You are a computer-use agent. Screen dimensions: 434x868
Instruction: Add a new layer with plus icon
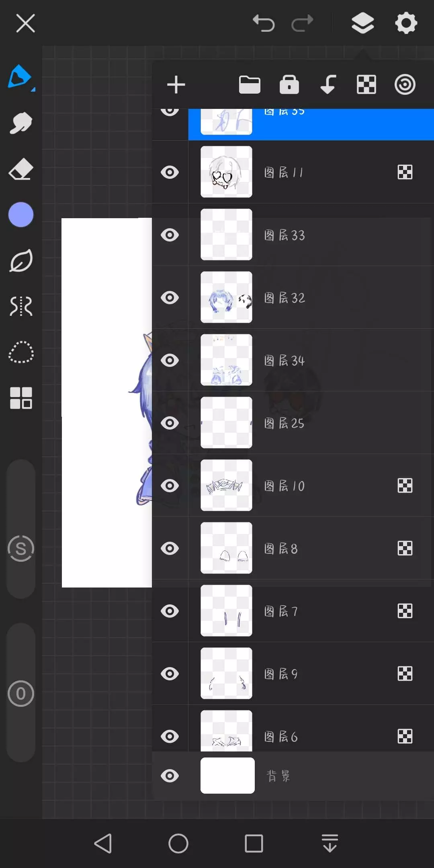pos(176,85)
